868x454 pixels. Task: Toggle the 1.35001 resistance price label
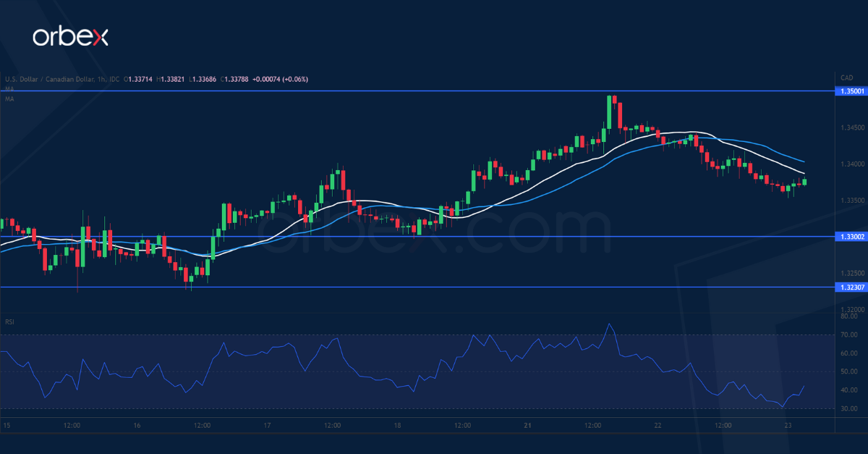(x=851, y=91)
